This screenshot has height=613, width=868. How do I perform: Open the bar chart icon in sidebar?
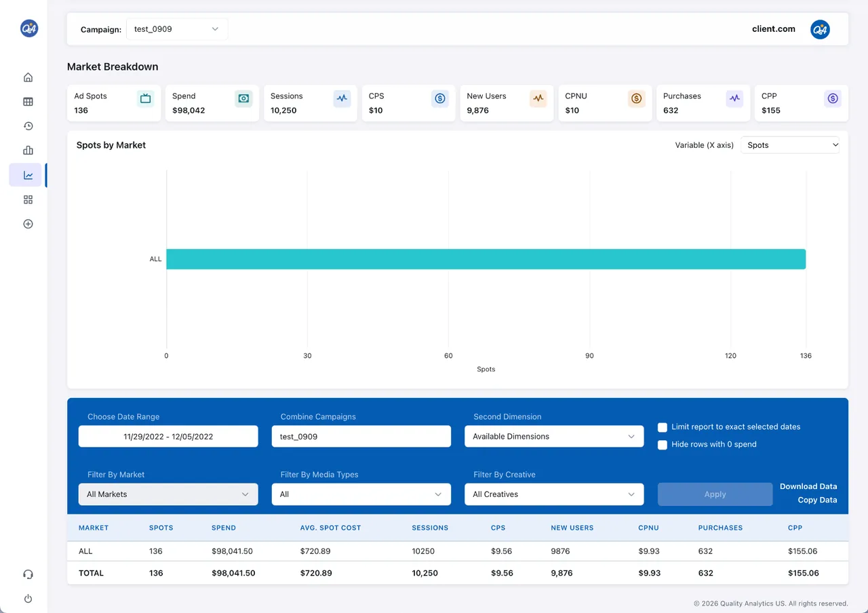28,151
